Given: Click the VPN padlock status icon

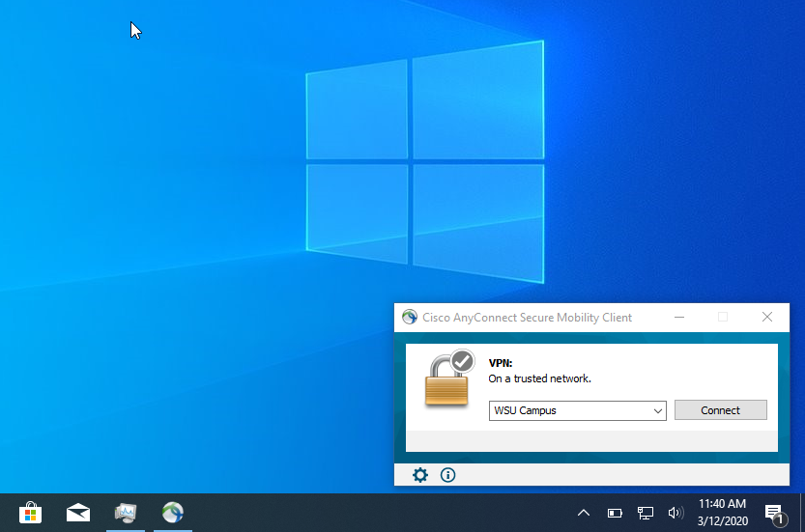Looking at the screenshot, I should pos(449,379).
